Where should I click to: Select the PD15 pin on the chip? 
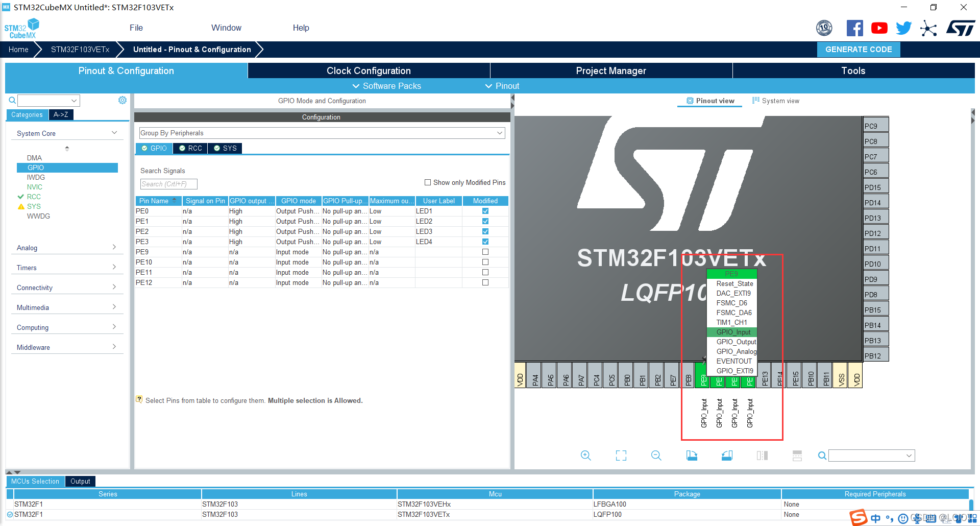point(876,186)
